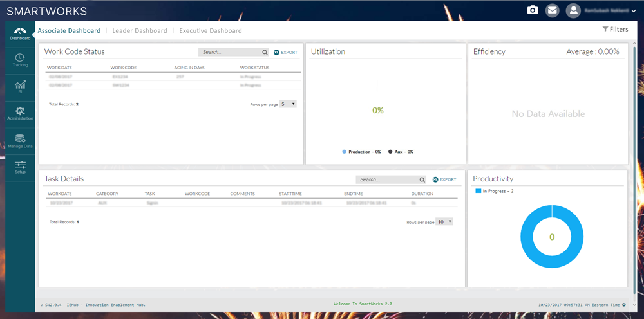
Task: Open the Dashboard sidebar icon
Action: 20,33
